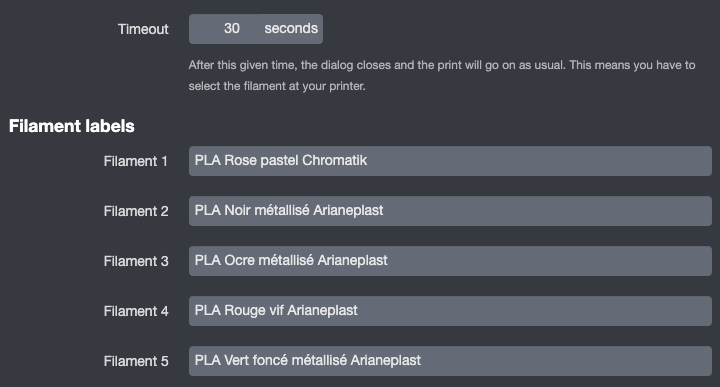Click the timeout help text paragraph
The width and height of the screenshot is (720, 387).
442,75
